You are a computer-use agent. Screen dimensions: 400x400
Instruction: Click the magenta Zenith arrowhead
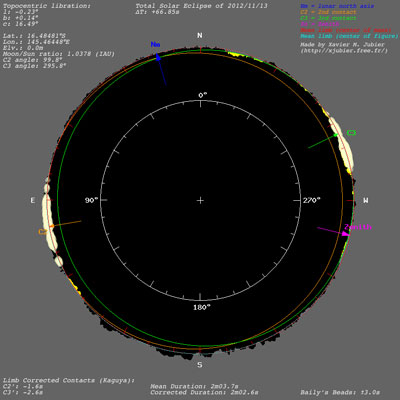pyautogui.click(x=346, y=234)
